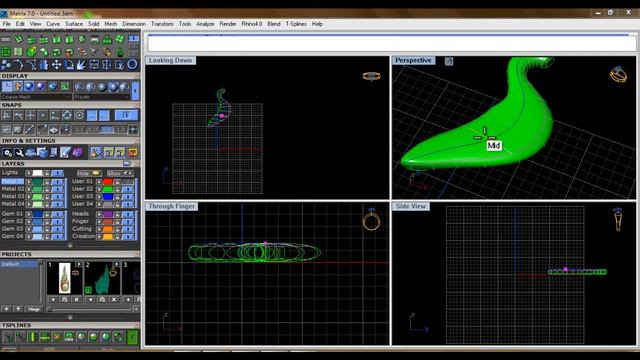Open the Transform menu
Image resolution: width=640 pixels, height=360 pixels.
tap(162, 24)
